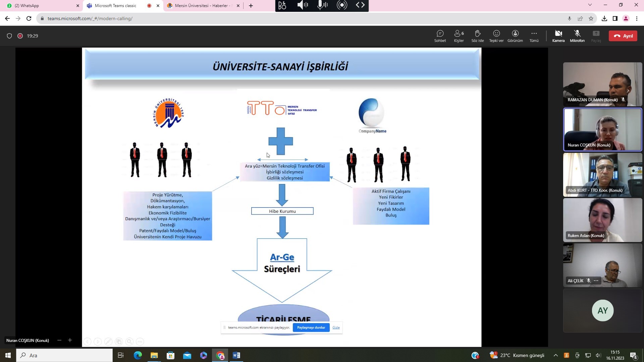644x362 pixels.
Task: Switch to Mersin Üniversitesi Haberler tab
Action: (201, 6)
